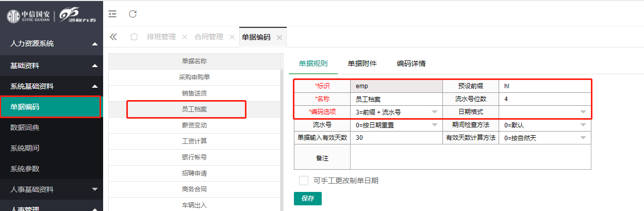Select 销售送货 in the document list
Viewport: 644px width, 211px height.
pyautogui.click(x=194, y=93)
